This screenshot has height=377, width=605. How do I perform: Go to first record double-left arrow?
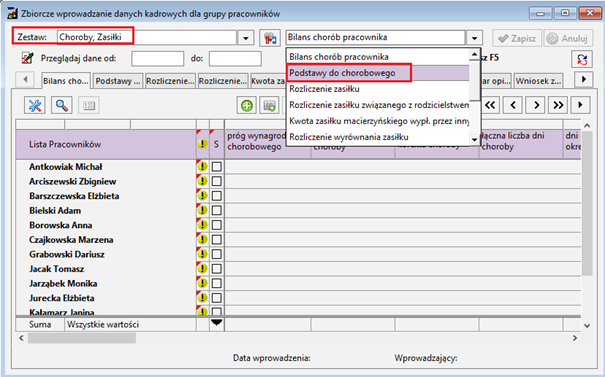point(490,105)
